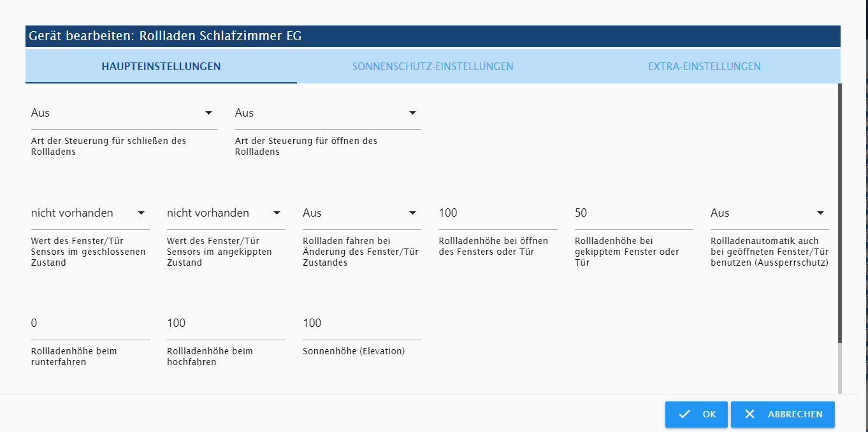The height and width of the screenshot is (432, 868).
Task: Confirm with the OK button
Action: coord(697,414)
